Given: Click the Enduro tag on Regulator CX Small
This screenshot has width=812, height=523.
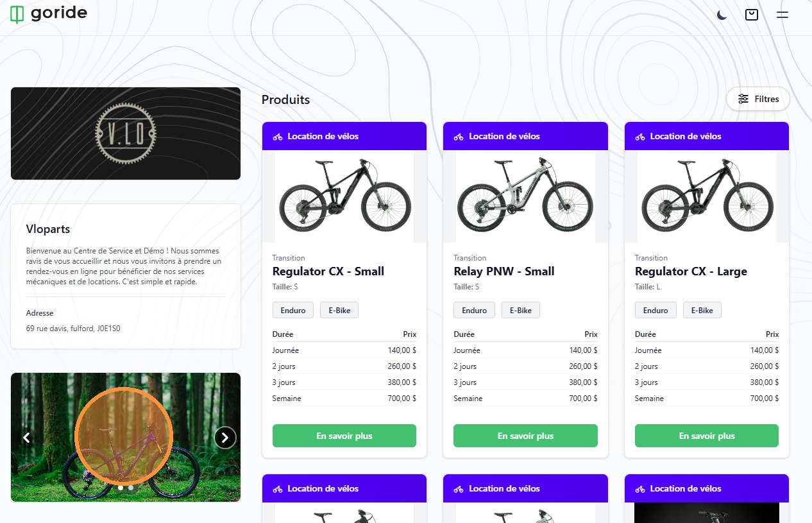Looking at the screenshot, I should (293, 311).
